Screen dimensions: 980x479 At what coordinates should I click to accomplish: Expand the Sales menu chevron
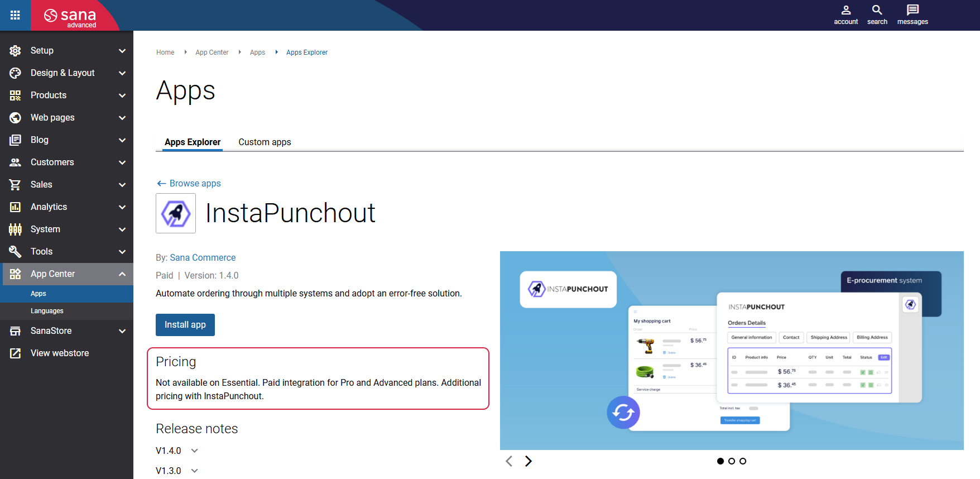[x=122, y=185]
